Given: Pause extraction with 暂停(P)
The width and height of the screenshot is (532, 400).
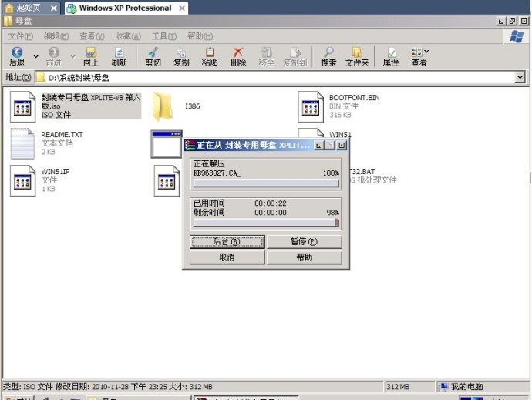Looking at the screenshot, I should click(x=305, y=241).
